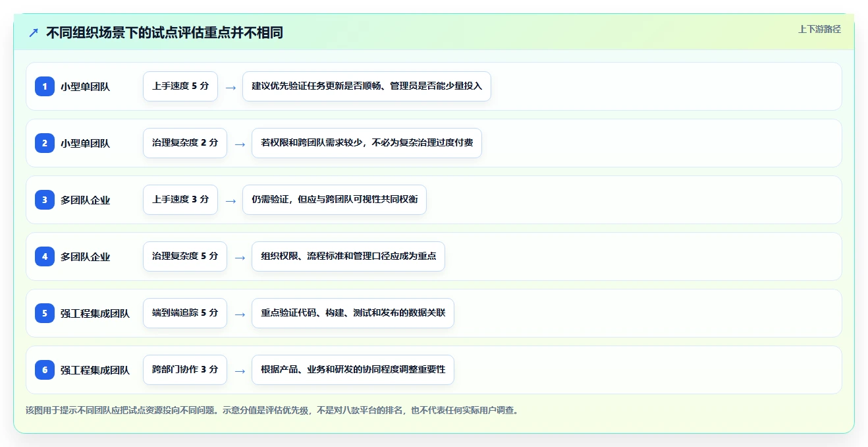Screen dimensions: 868x447
Task: Click the box 若权限和跨团队需求较少
Action: click(367, 143)
